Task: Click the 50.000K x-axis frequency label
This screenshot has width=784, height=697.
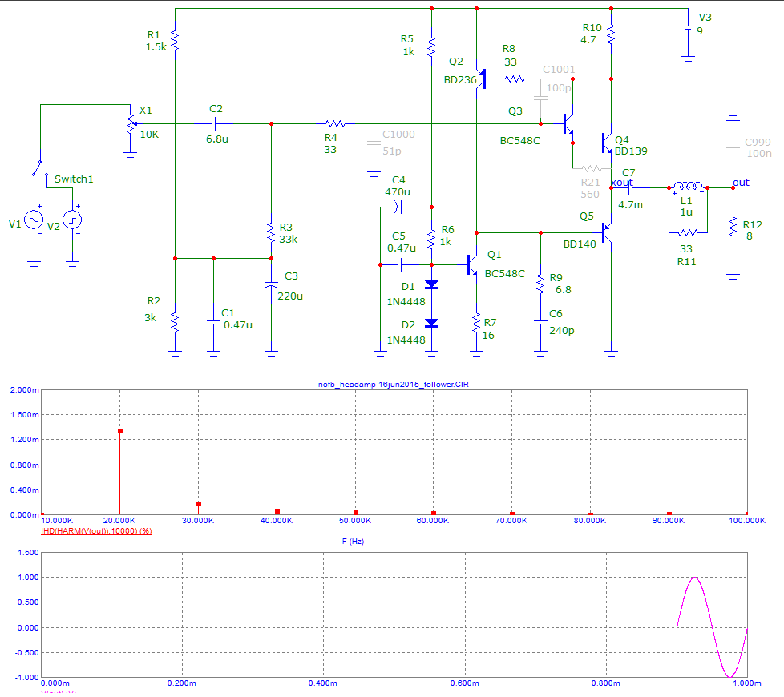Action: coord(355,521)
